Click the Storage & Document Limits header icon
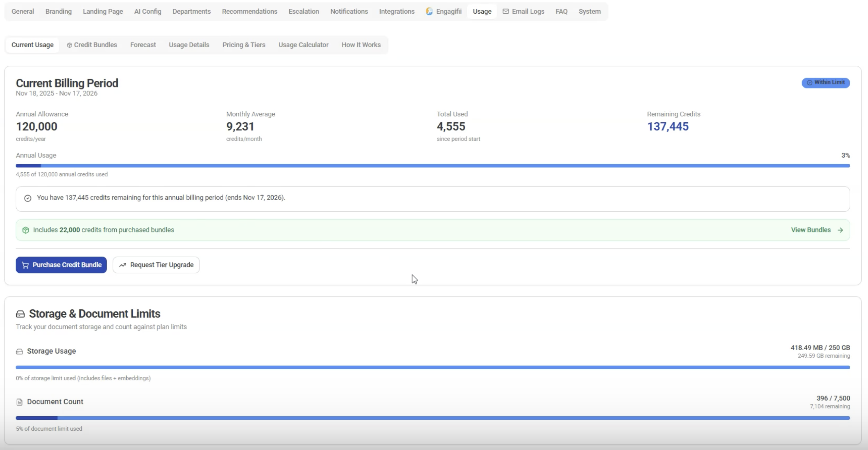 pos(20,314)
